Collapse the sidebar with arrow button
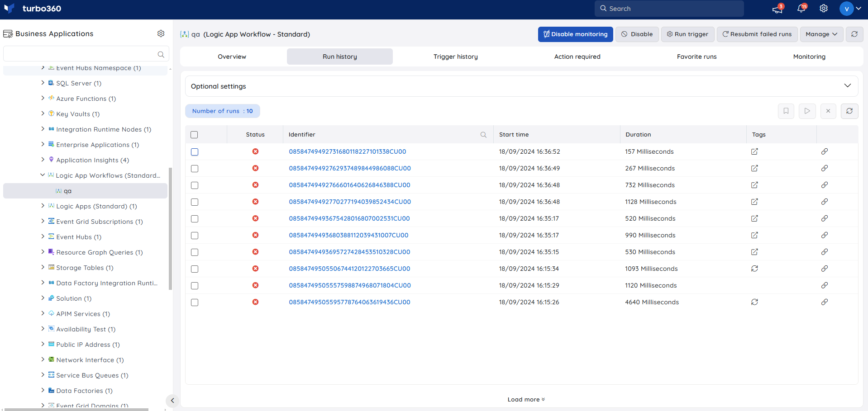This screenshot has height=411, width=868. [172, 401]
